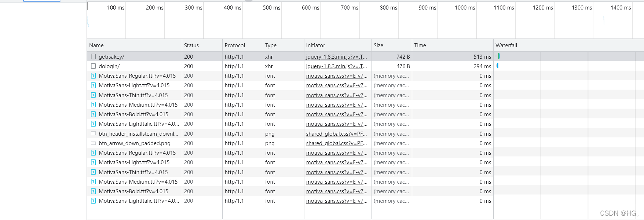The height and width of the screenshot is (220, 644).
Task: Sort requests by the Protocol column header
Action: pyautogui.click(x=243, y=45)
